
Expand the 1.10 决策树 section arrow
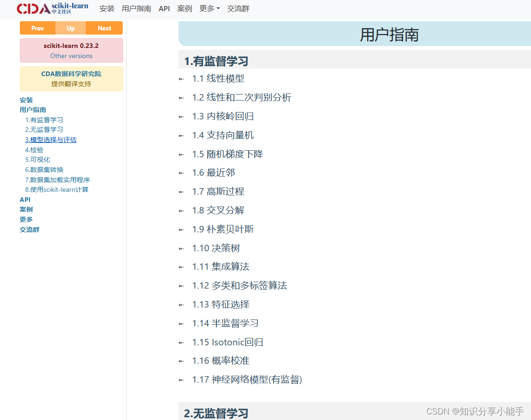click(180, 248)
